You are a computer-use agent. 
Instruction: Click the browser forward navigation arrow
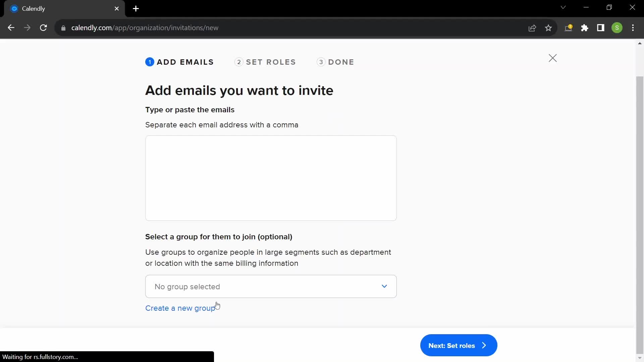(x=27, y=27)
